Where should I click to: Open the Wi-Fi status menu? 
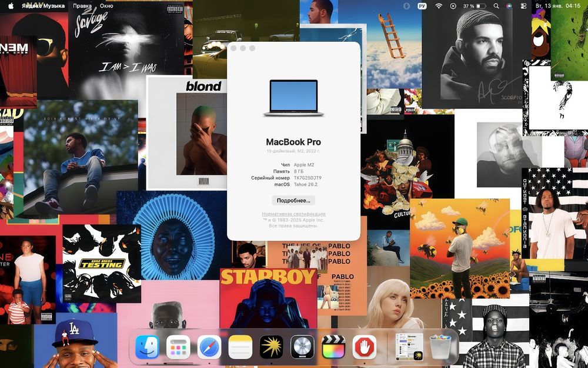439,6
